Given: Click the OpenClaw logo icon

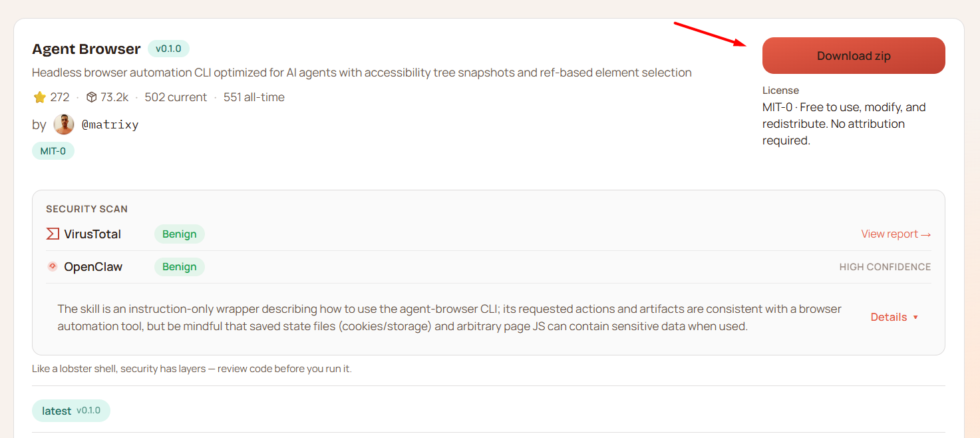Looking at the screenshot, I should click(53, 267).
